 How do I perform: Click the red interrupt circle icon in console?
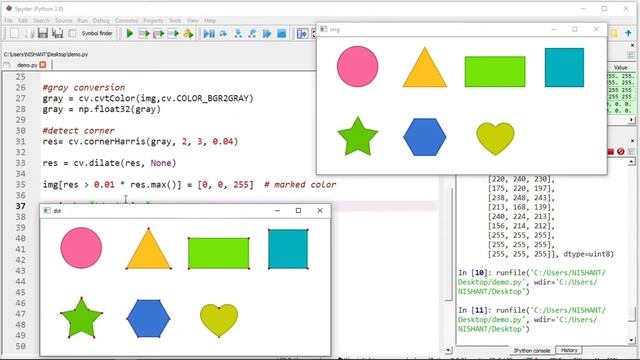(621, 151)
